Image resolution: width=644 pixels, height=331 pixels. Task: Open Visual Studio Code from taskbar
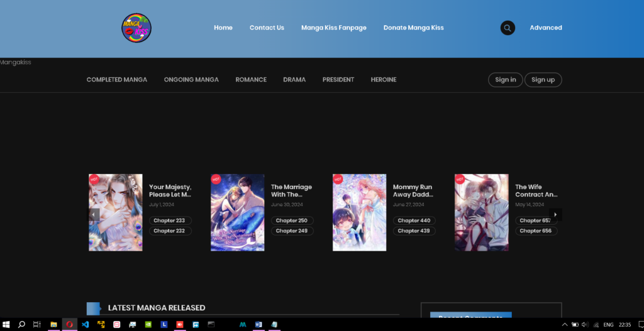point(85,325)
